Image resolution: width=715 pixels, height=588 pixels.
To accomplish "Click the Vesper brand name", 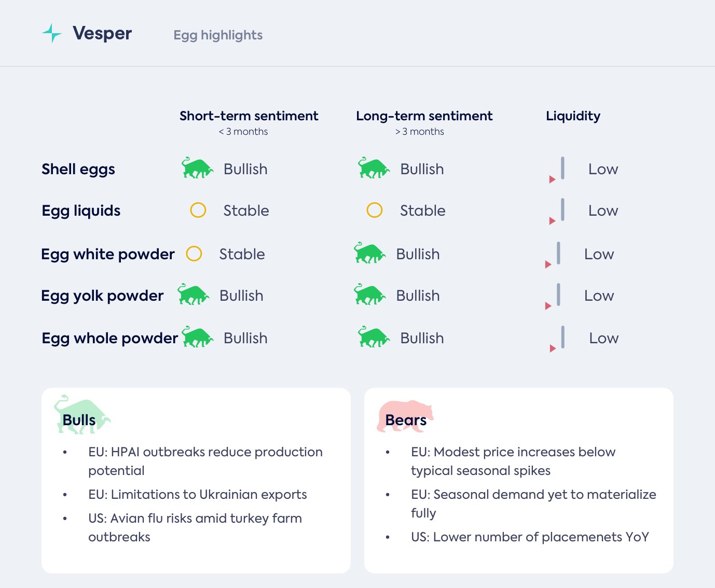I will [x=102, y=33].
